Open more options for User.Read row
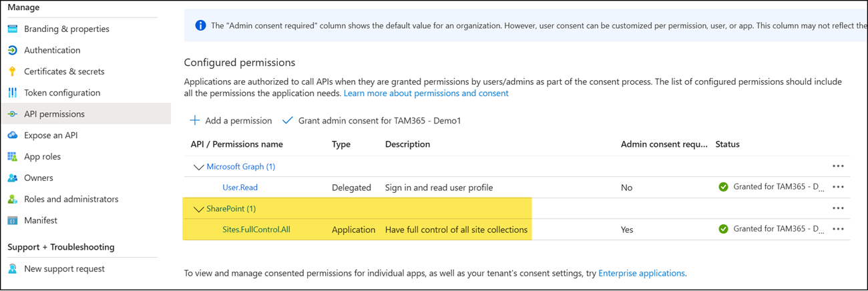This screenshot has height=291, width=868. click(838, 188)
